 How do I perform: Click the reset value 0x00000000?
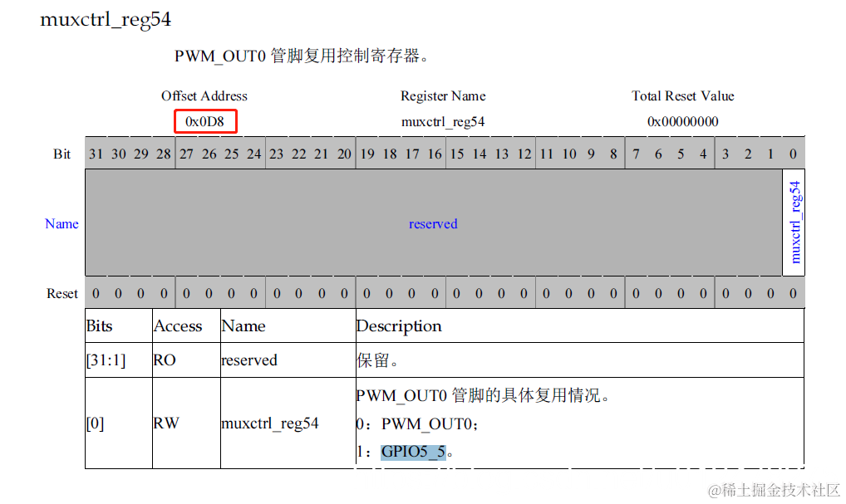tap(683, 121)
